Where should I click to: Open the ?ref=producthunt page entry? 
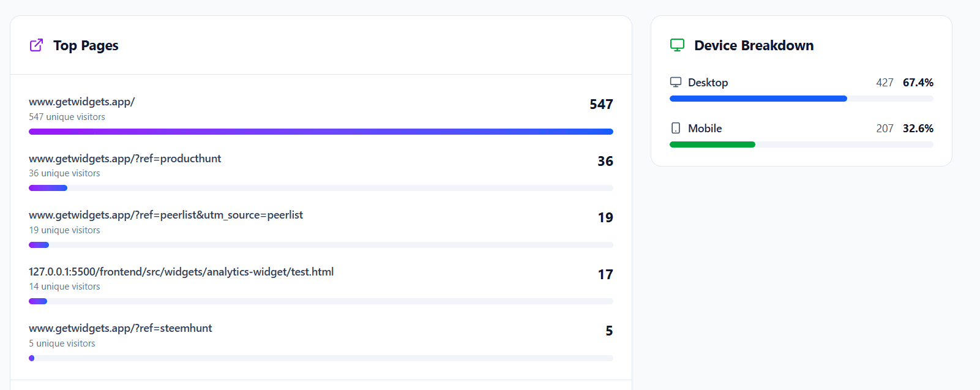click(x=125, y=159)
